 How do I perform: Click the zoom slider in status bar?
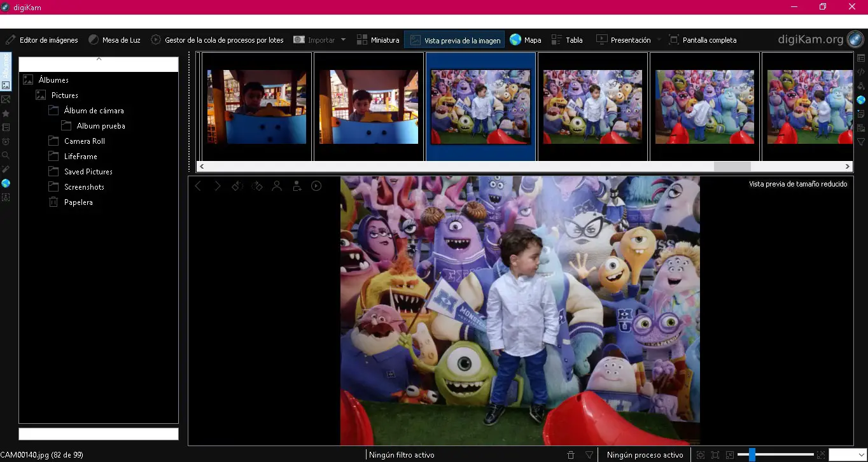(775, 455)
